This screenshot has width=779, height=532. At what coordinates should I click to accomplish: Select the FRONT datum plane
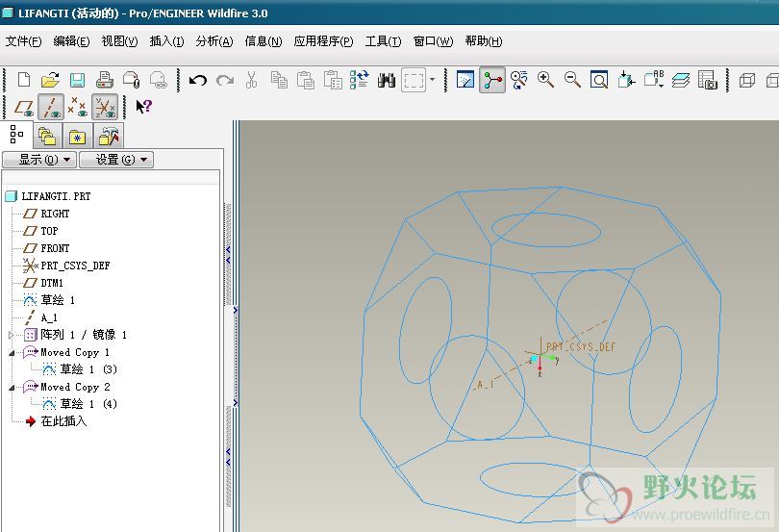pos(55,248)
